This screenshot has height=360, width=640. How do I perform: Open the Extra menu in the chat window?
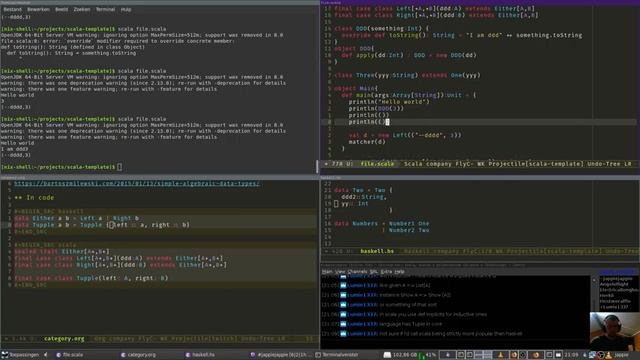click(386, 271)
